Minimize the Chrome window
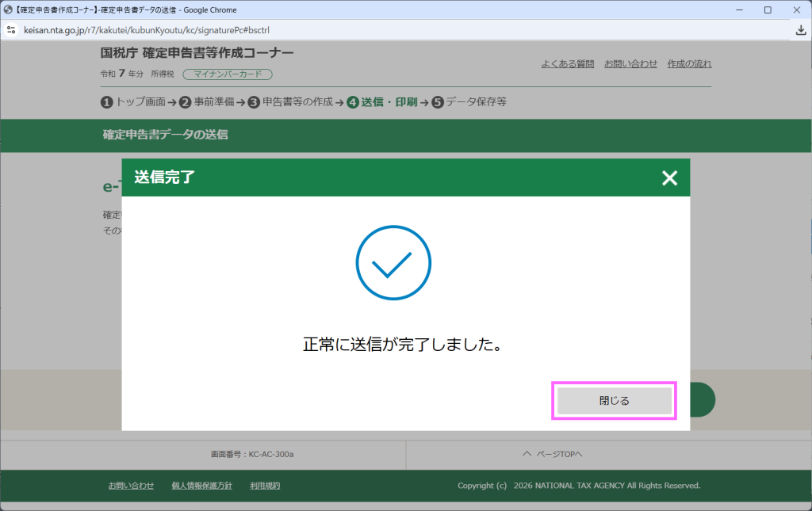The image size is (812, 511). 738,10
